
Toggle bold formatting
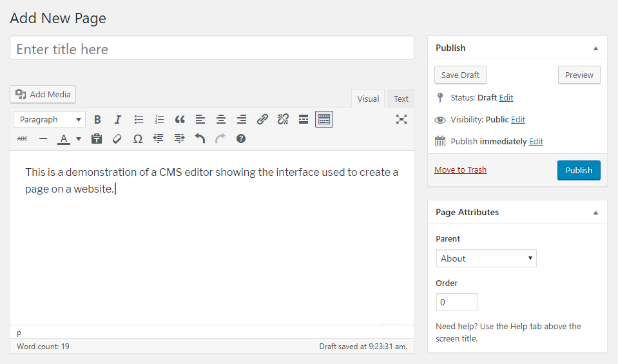point(97,119)
